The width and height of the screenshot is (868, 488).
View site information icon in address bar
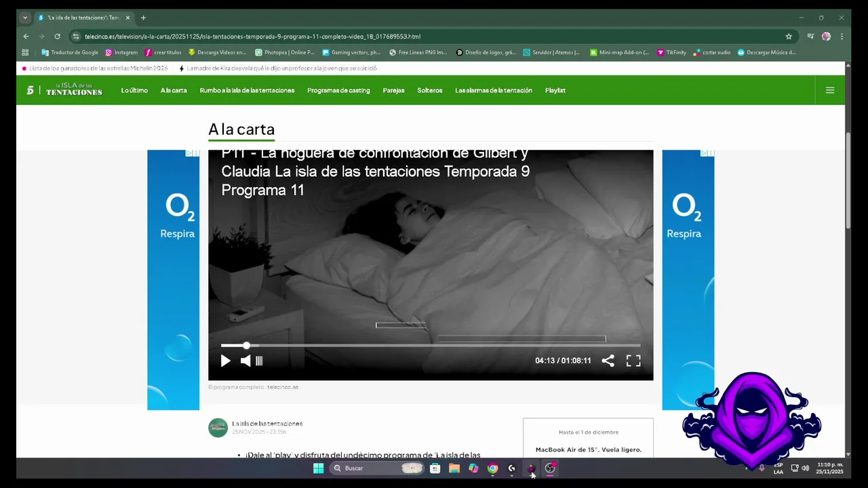pyautogui.click(x=76, y=37)
